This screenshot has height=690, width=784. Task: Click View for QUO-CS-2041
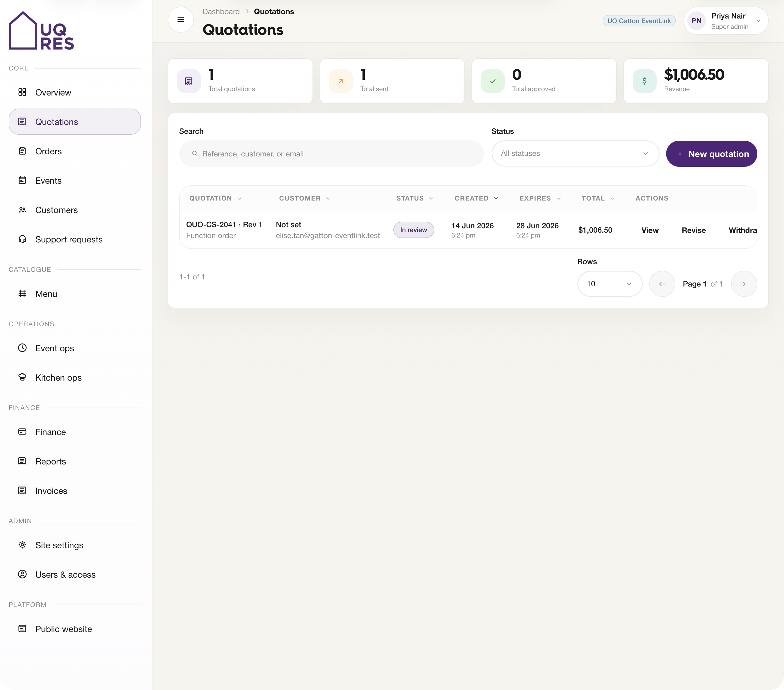pos(650,230)
